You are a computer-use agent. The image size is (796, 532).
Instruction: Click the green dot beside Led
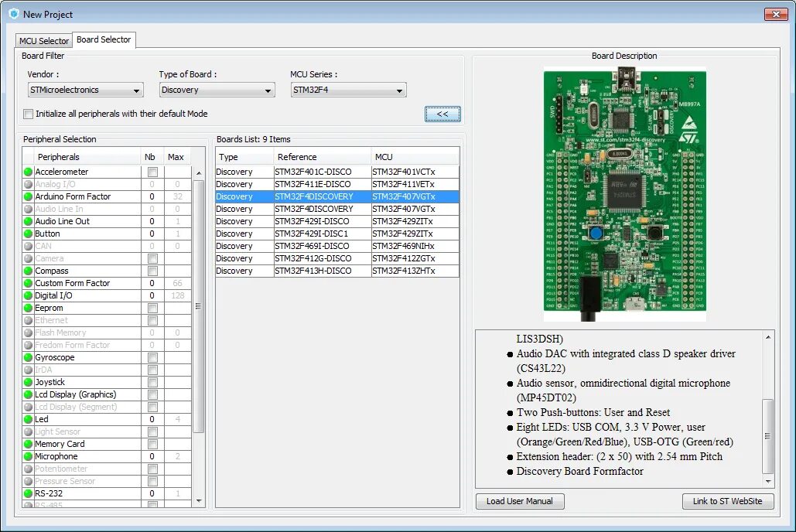(x=29, y=419)
